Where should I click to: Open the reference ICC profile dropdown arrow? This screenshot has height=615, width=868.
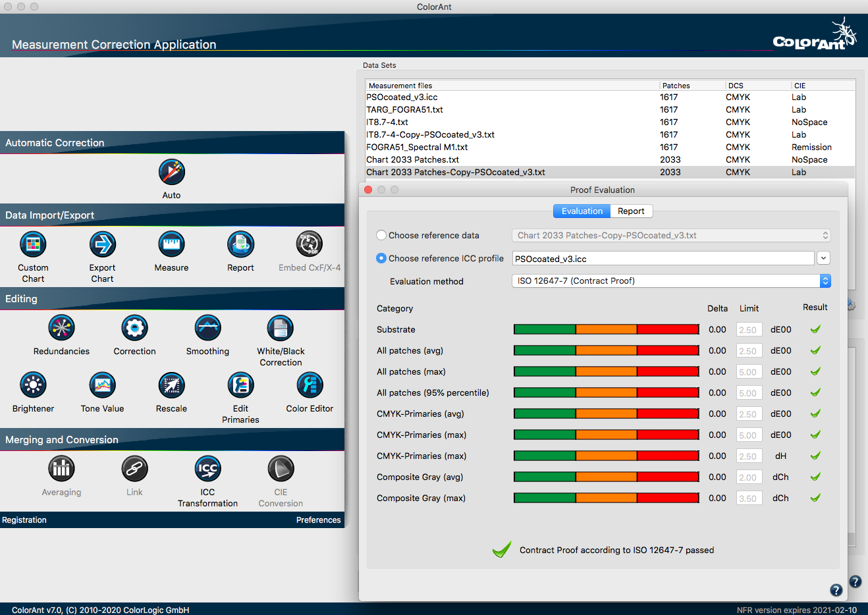coord(823,259)
